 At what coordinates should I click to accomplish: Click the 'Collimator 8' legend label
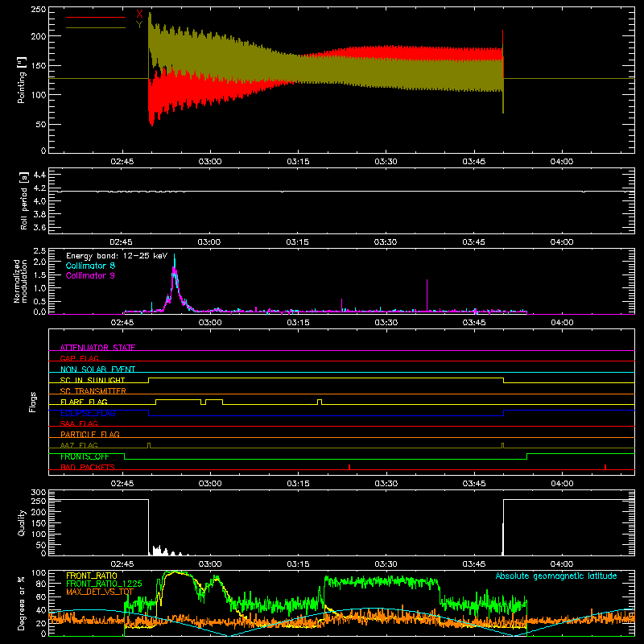[90, 266]
